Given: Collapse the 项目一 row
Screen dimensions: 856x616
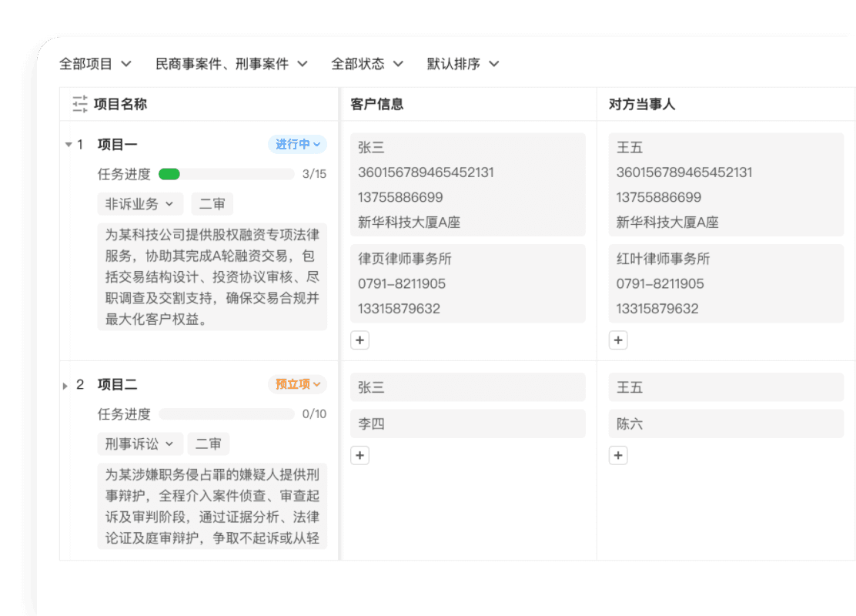Looking at the screenshot, I should pyautogui.click(x=69, y=145).
